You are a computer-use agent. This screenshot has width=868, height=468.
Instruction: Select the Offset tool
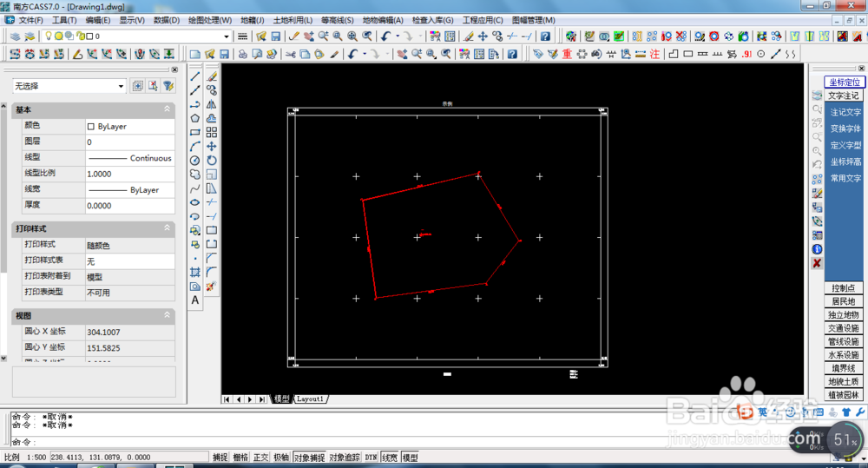pos(212,118)
